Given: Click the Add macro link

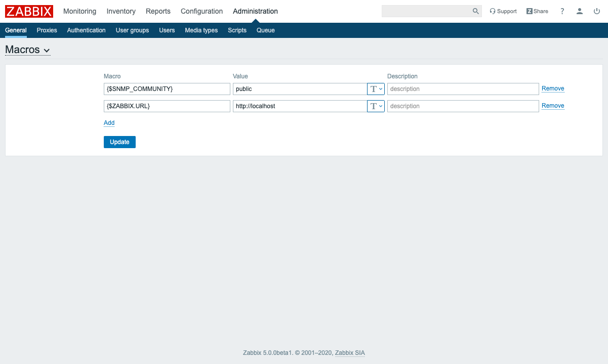Looking at the screenshot, I should (109, 123).
